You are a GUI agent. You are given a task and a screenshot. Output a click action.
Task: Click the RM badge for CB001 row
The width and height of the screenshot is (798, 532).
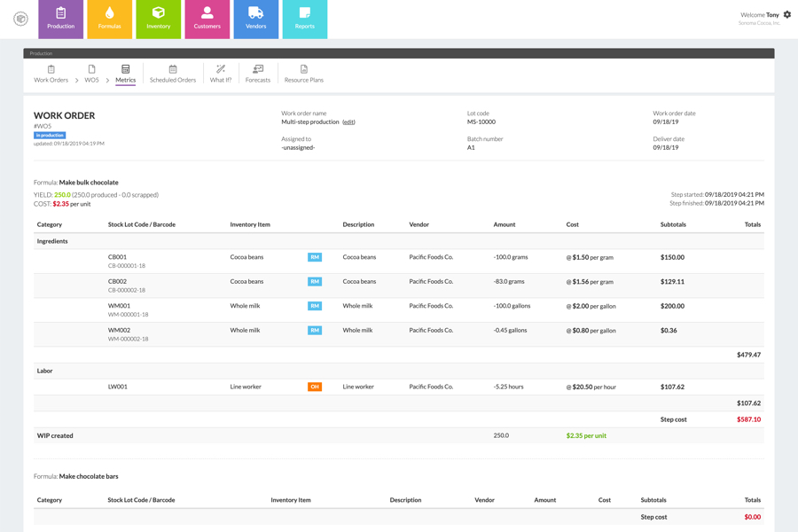(315, 257)
